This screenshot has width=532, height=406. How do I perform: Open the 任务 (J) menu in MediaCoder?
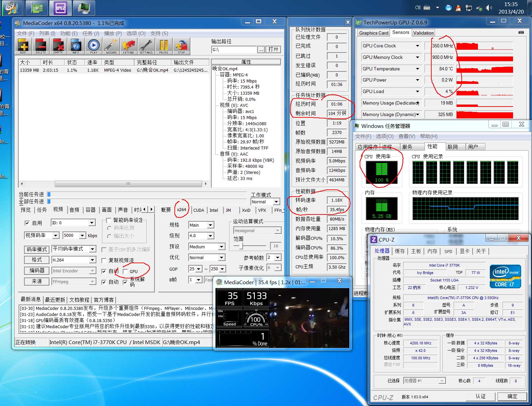(x=91, y=33)
